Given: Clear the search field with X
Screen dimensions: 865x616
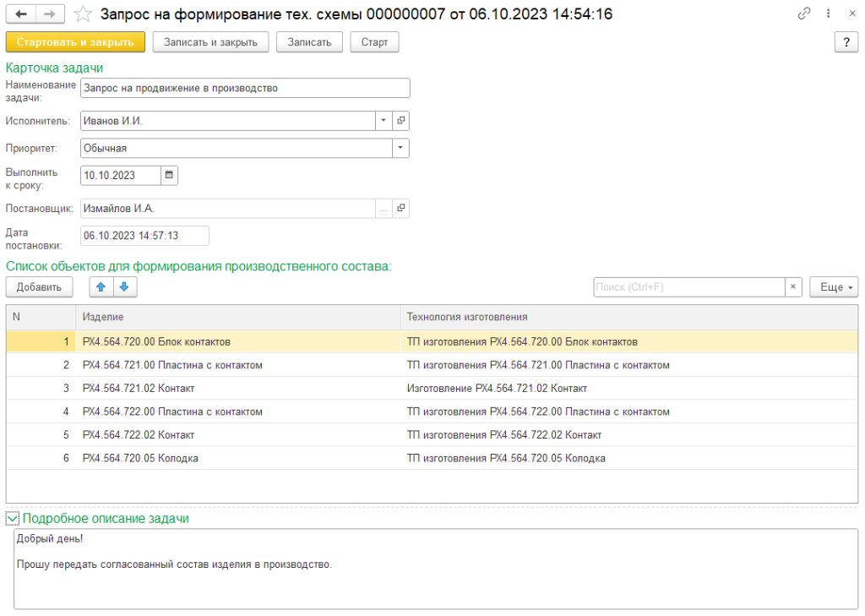Looking at the screenshot, I should point(793,287).
